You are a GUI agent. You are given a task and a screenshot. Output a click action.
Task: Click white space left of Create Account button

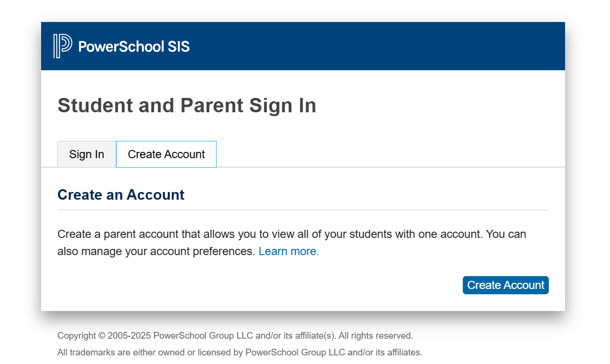click(x=287, y=285)
